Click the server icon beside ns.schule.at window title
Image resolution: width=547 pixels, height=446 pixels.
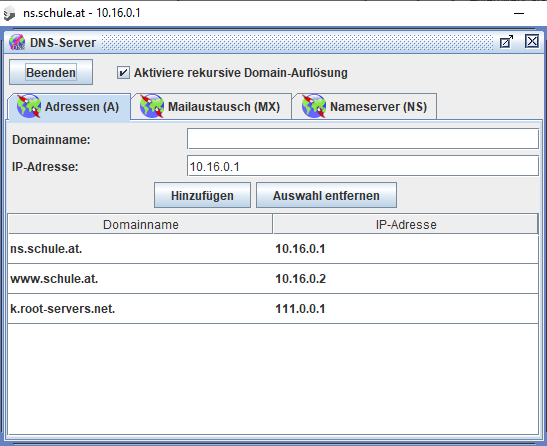pyautogui.click(x=9, y=14)
